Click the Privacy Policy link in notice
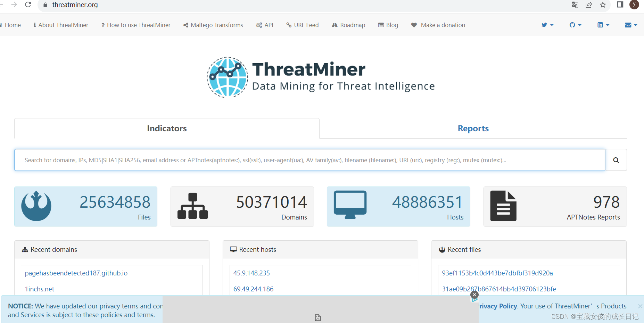Viewport: 644px width, 323px height. click(x=498, y=306)
